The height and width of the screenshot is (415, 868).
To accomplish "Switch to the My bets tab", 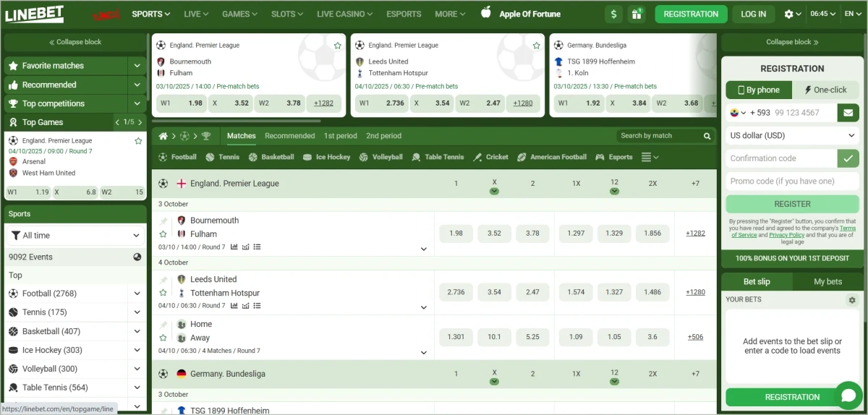I will tap(827, 281).
